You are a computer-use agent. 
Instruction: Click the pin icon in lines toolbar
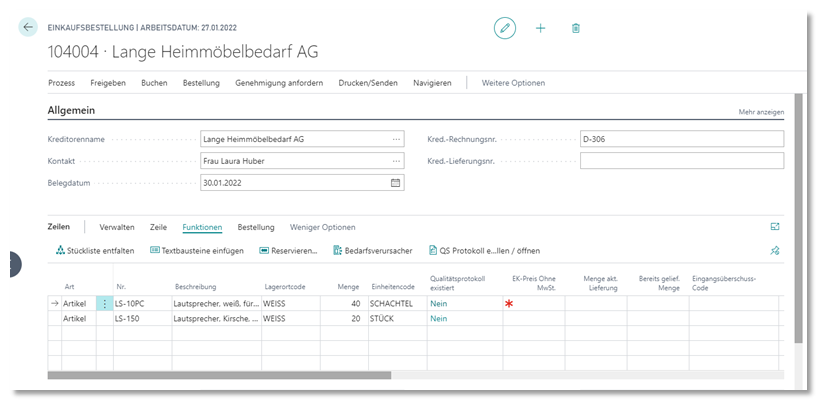coord(775,251)
